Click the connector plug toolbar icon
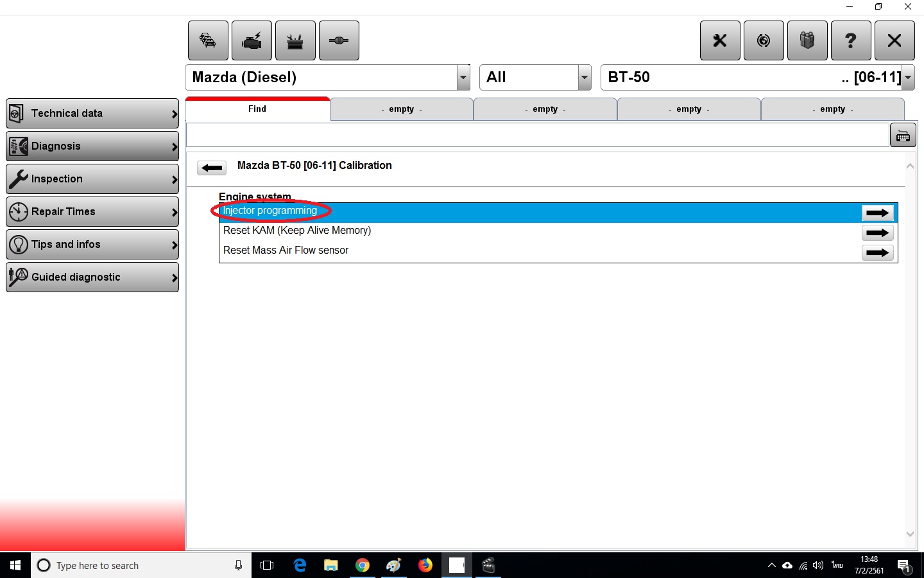This screenshot has width=924, height=578. point(339,40)
